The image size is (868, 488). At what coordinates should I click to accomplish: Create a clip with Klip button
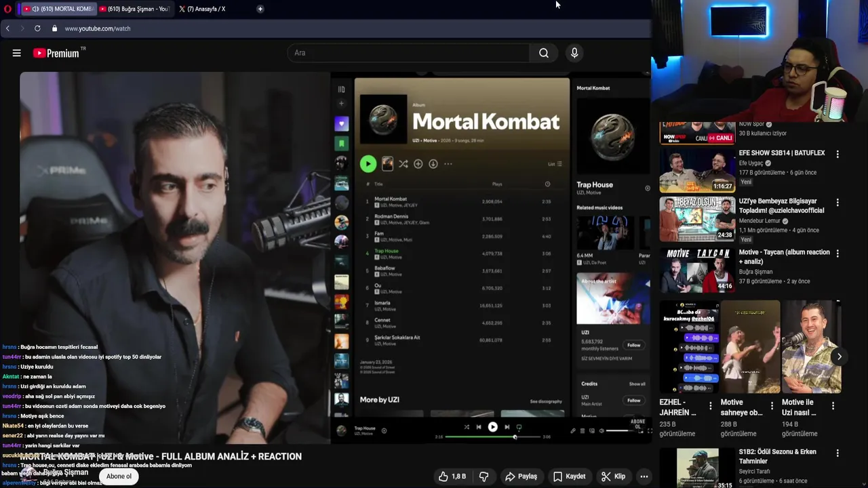tap(613, 476)
